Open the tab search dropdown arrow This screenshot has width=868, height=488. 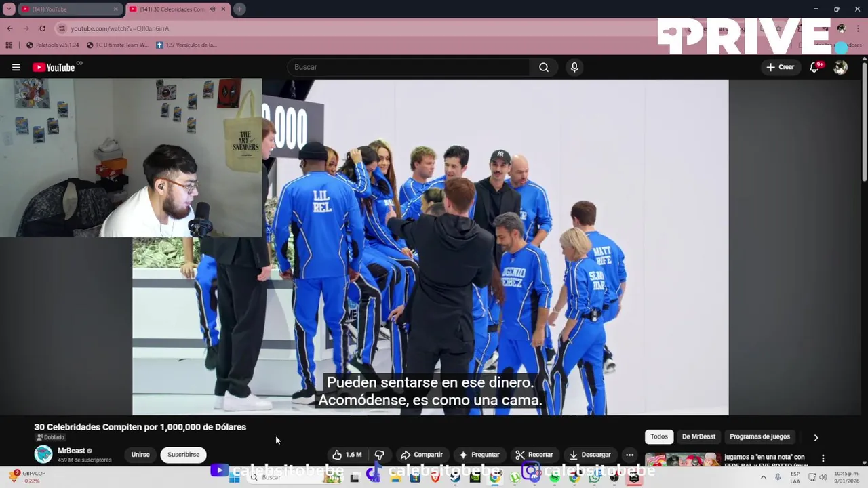9,9
